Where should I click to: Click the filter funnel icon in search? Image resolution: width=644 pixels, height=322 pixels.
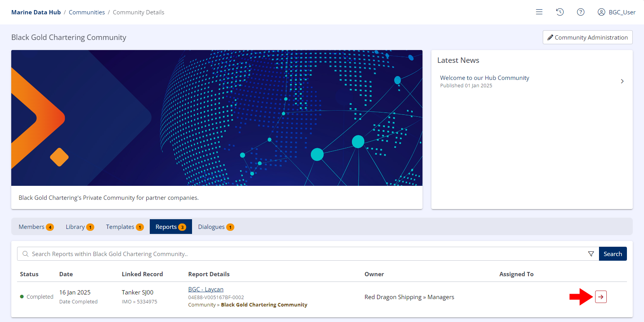591,254
